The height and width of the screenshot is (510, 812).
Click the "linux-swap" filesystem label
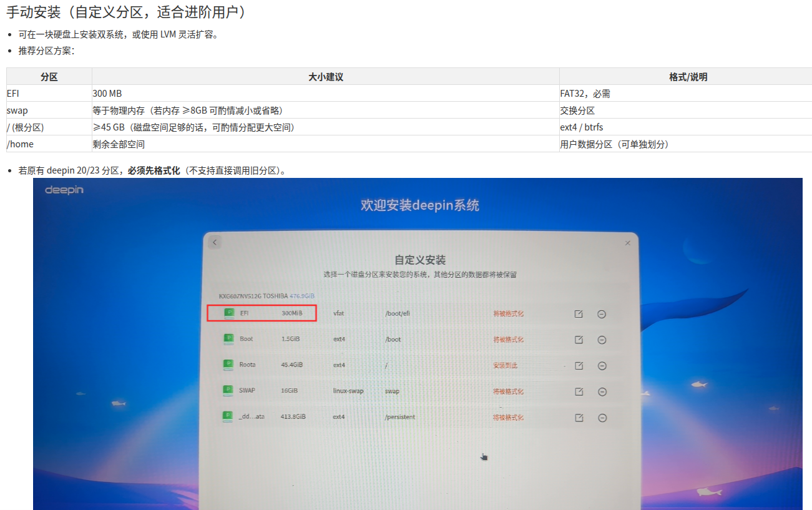[x=348, y=391]
